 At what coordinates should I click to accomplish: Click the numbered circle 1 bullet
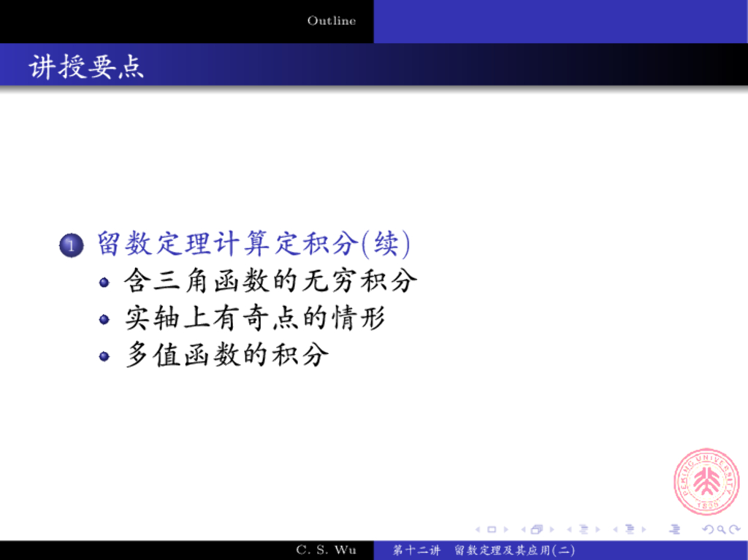pos(72,245)
